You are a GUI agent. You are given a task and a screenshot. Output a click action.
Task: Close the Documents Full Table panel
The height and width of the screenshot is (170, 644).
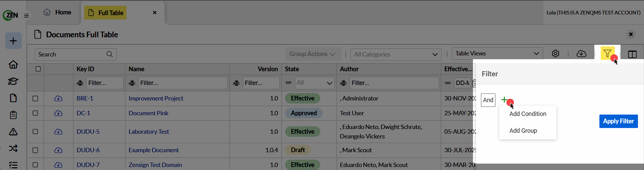pos(631,34)
